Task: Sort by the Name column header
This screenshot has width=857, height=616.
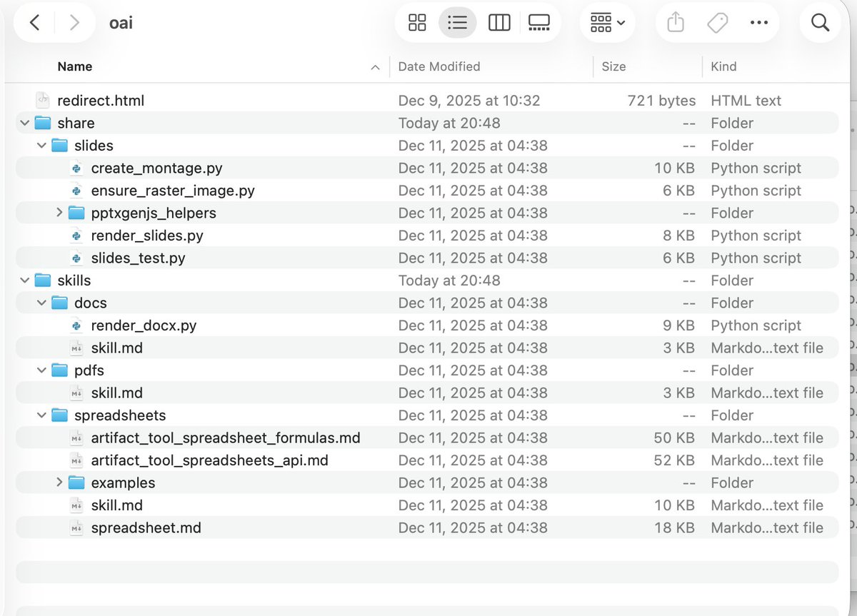Action: point(75,66)
